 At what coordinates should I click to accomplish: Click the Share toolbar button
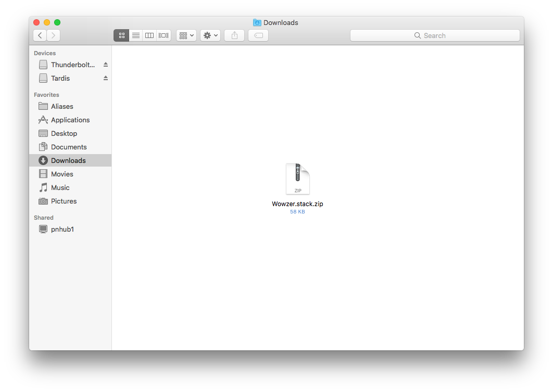coord(234,35)
